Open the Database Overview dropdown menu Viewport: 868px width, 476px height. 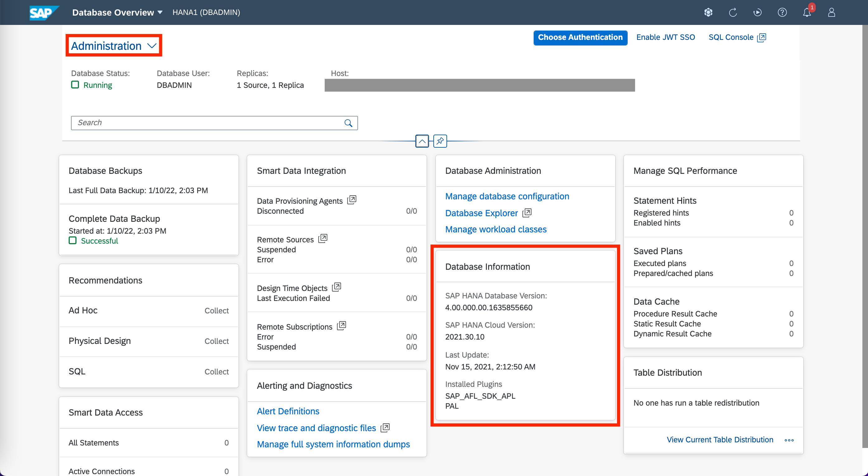click(x=117, y=12)
